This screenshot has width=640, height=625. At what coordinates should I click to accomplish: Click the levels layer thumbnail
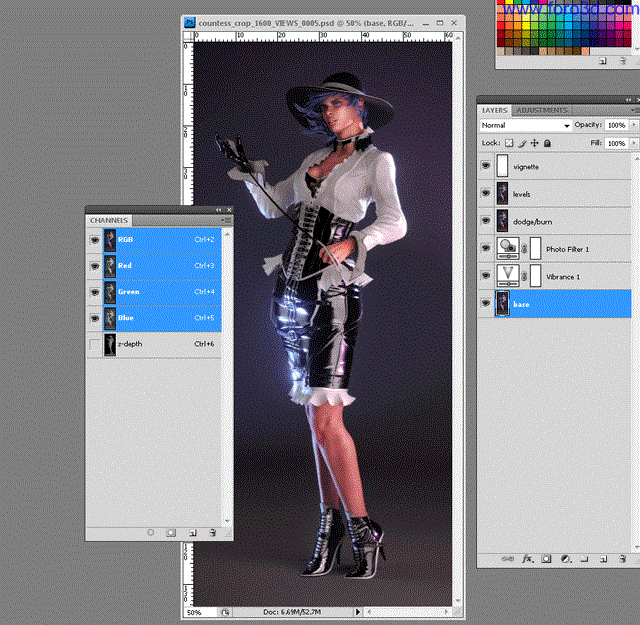(502, 194)
